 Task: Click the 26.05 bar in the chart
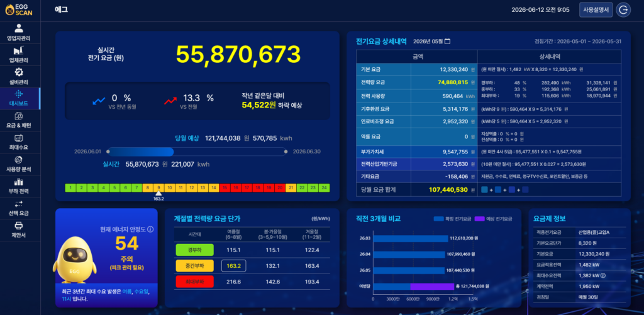[x=409, y=270]
